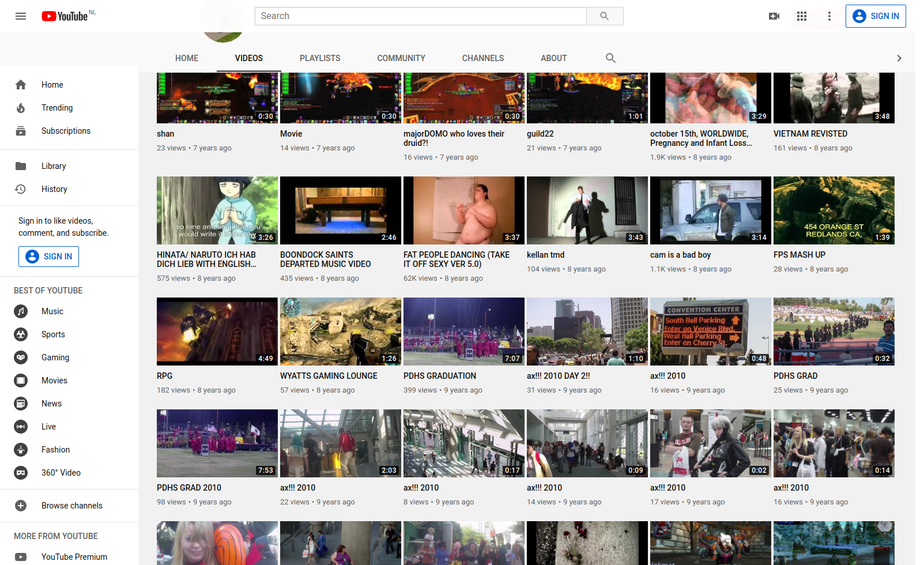
Task: Click the top-right SIGN IN button
Action: pyautogui.click(x=876, y=16)
